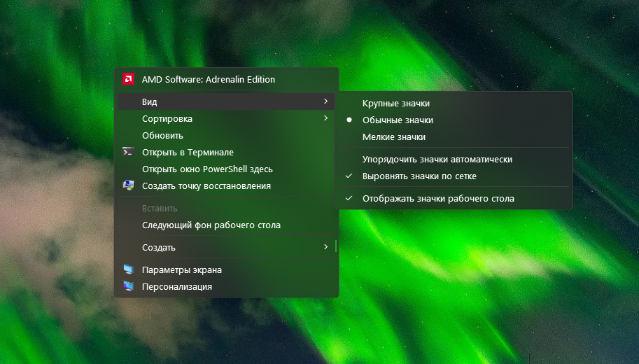The width and height of the screenshot is (639, 364).
Task: Open the Сортировка menu item
Action: 226,118
